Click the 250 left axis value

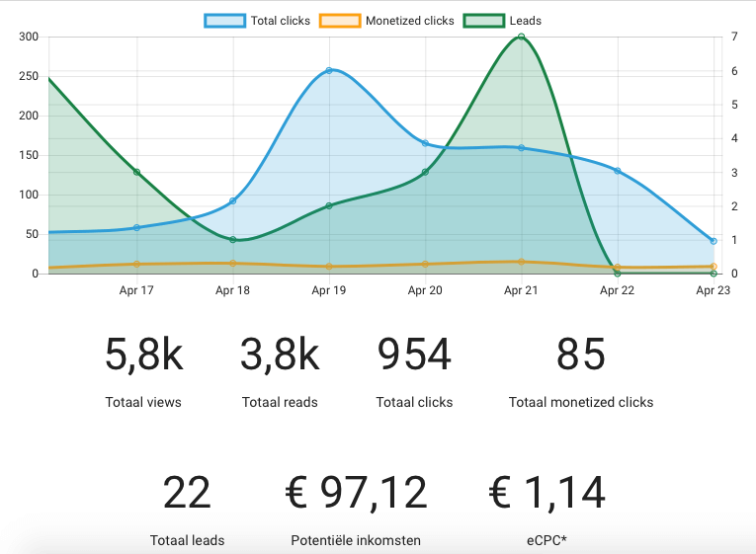(x=29, y=76)
